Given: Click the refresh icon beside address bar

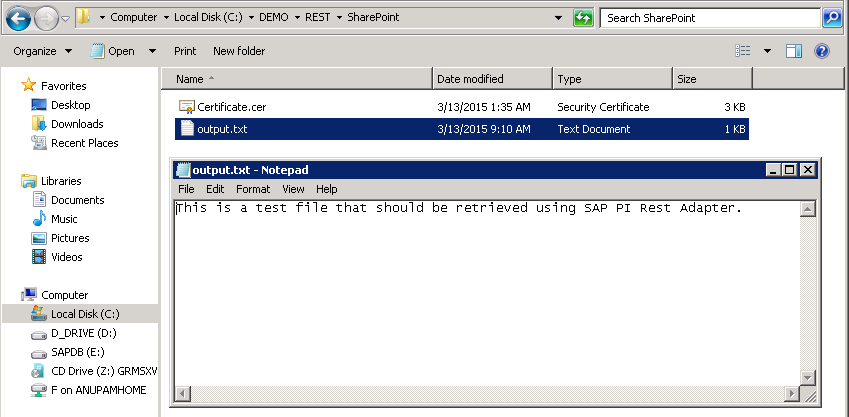Looking at the screenshot, I should (583, 18).
